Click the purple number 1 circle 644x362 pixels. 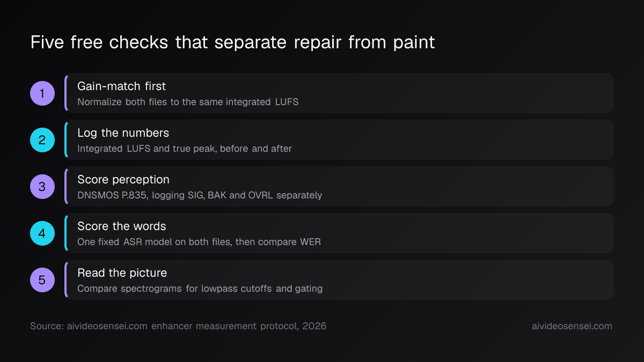pyautogui.click(x=42, y=93)
